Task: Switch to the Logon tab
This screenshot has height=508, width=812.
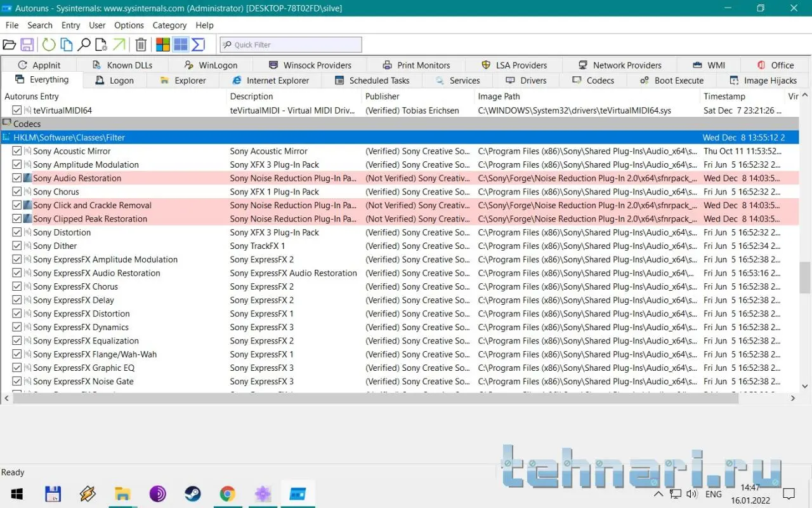Action: point(115,81)
